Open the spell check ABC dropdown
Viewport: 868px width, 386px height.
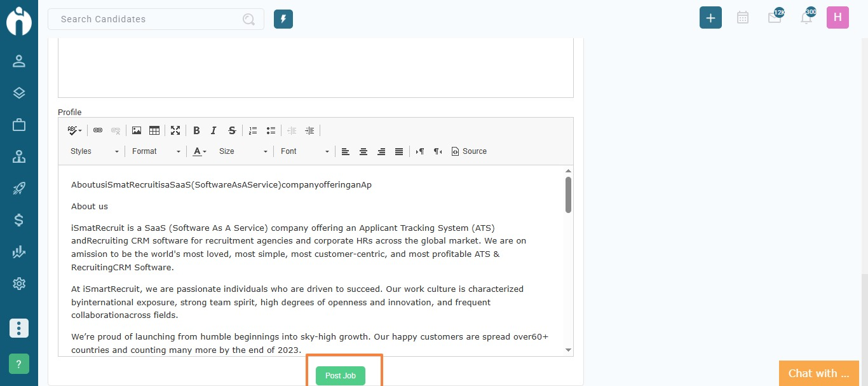click(x=74, y=130)
